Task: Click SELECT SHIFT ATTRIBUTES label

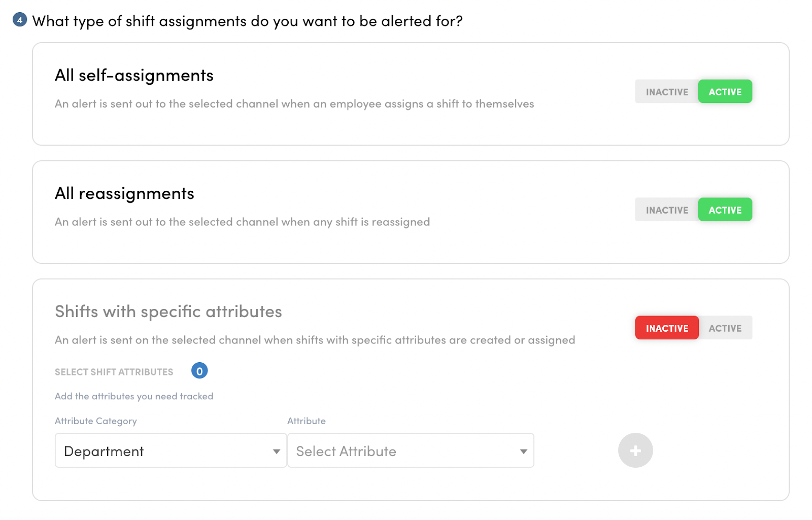Action: [x=114, y=371]
